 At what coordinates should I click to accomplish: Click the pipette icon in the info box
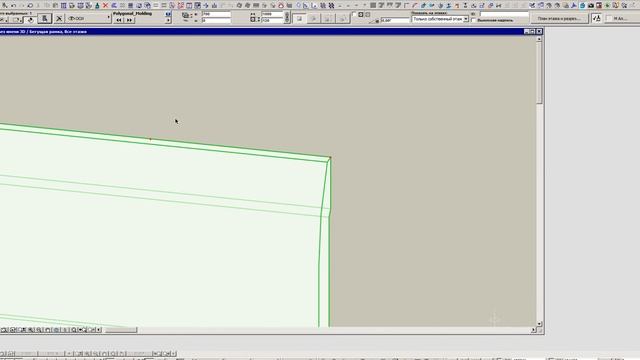tap(31, 19)
